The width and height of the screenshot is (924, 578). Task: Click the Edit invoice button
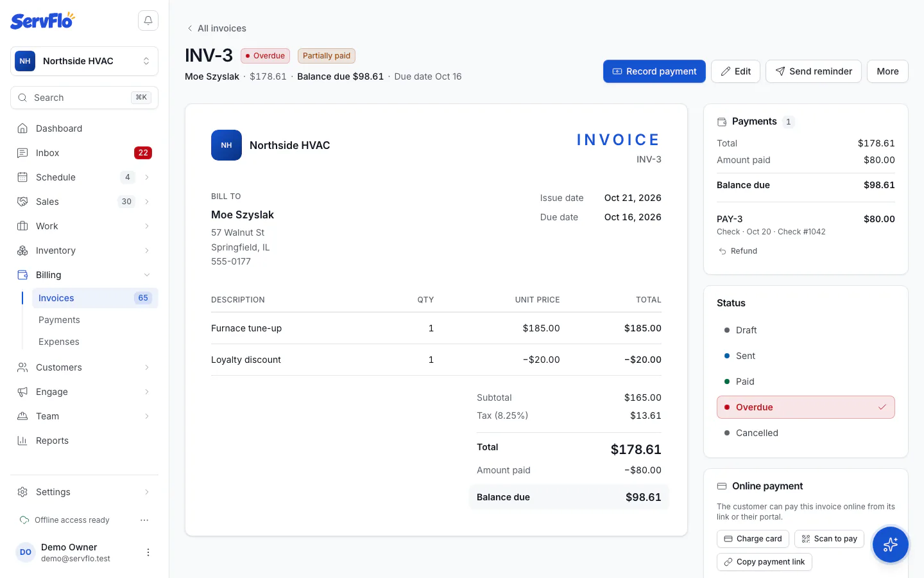pos(736,71)
